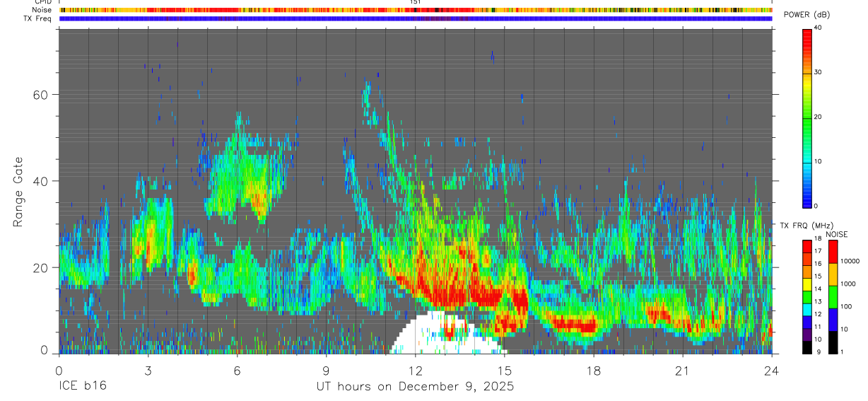
Task: Click the 30 tick on power scale
Action: pyautogui.click(x=818, y=72)
